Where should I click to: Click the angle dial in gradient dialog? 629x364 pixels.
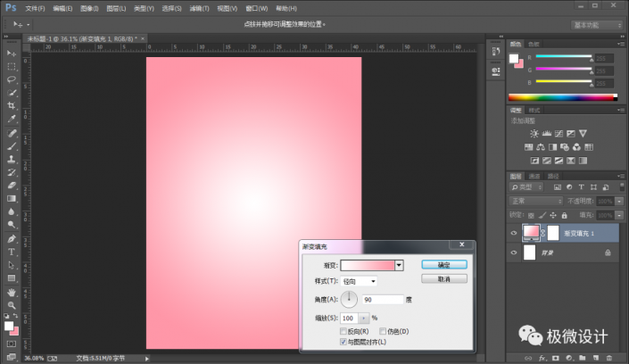pyautogui.click(x=349, y=299)
